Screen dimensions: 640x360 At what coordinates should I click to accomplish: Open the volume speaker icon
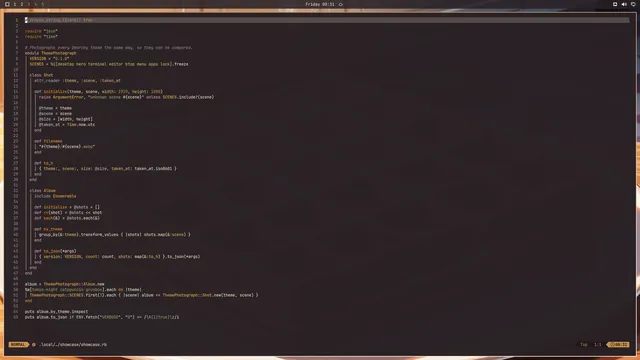(624, 4)
